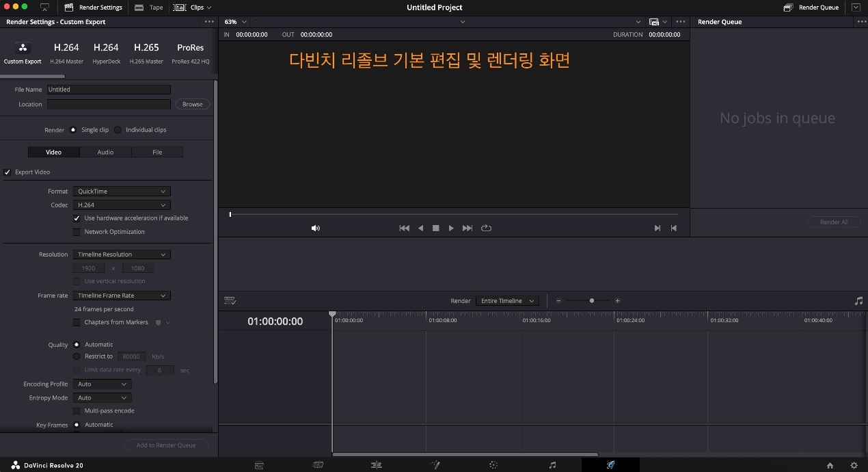Click the Location path input field
The image size is (868, 472).
click(x=108, y=105)
